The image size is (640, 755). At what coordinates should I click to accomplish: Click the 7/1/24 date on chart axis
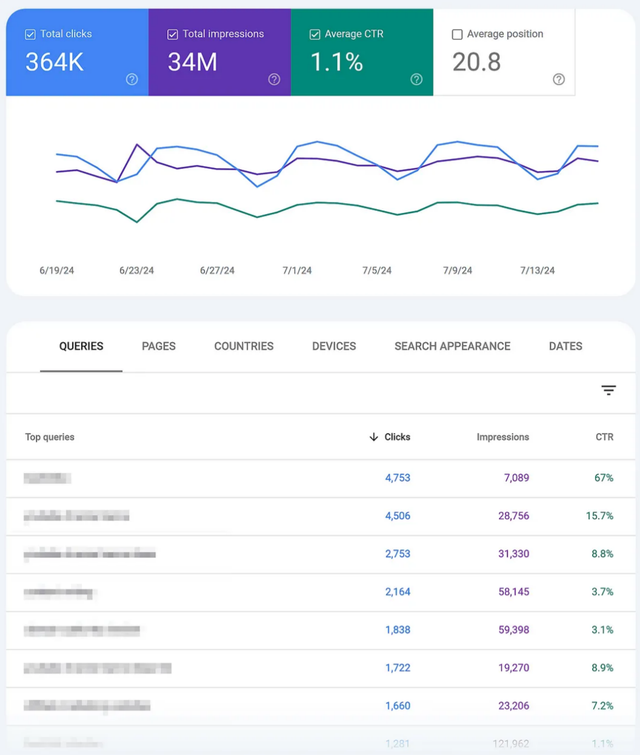click(x=297, y=270)
